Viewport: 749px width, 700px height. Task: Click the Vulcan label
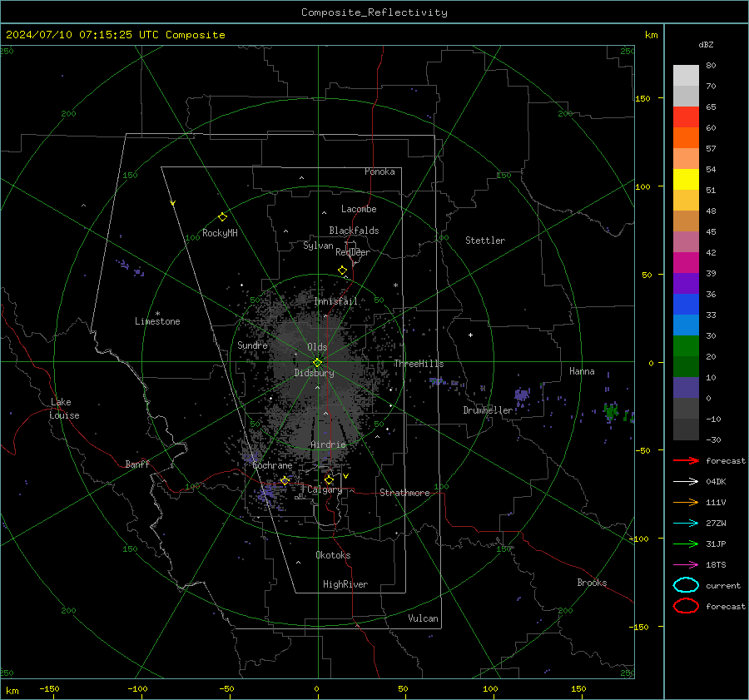coord(424,618)
